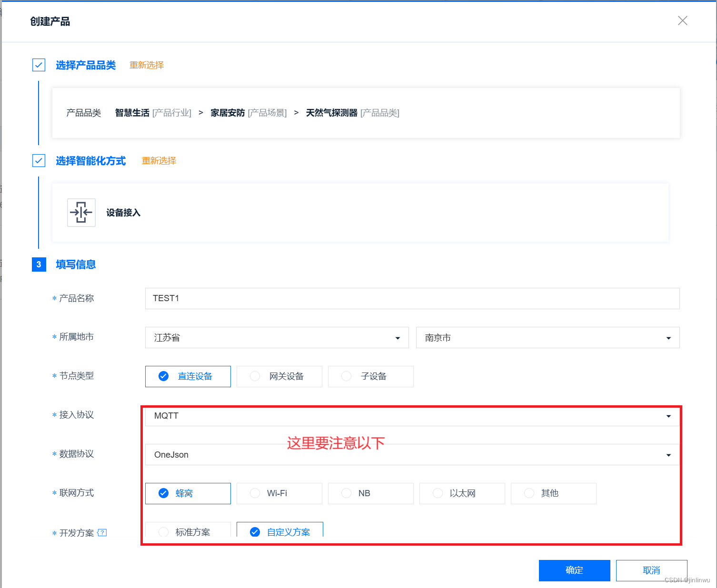The height and width of the screenshot is (588, 717).
Task: Select the 其他 networking option
Action: click(x=553, y=493)
